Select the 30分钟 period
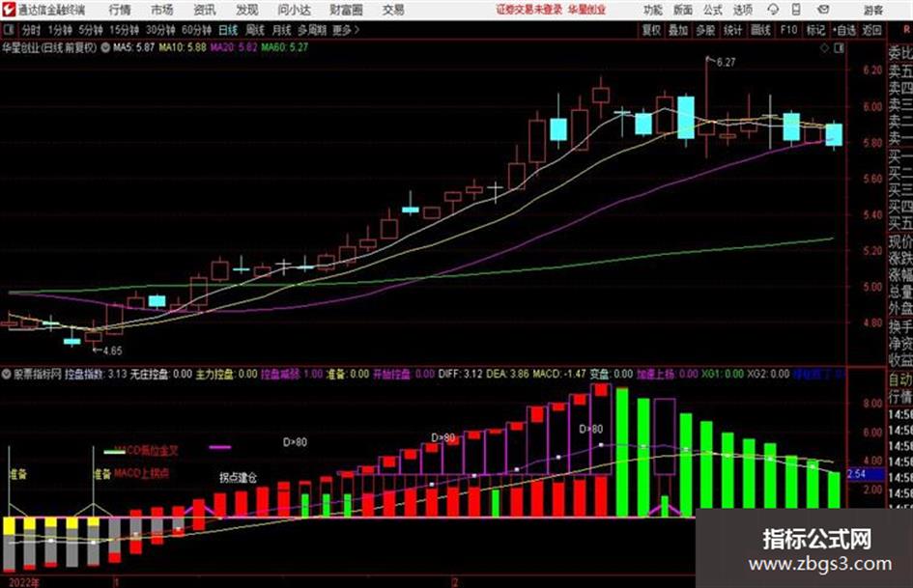Screen dimensions: 913x588 click(x=160, y=30)
